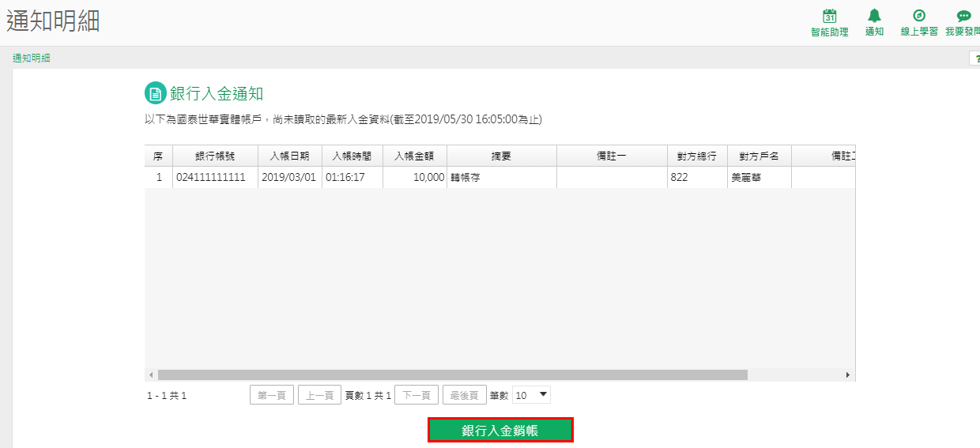Select 轉帳存 summary cell

[502, 177]
